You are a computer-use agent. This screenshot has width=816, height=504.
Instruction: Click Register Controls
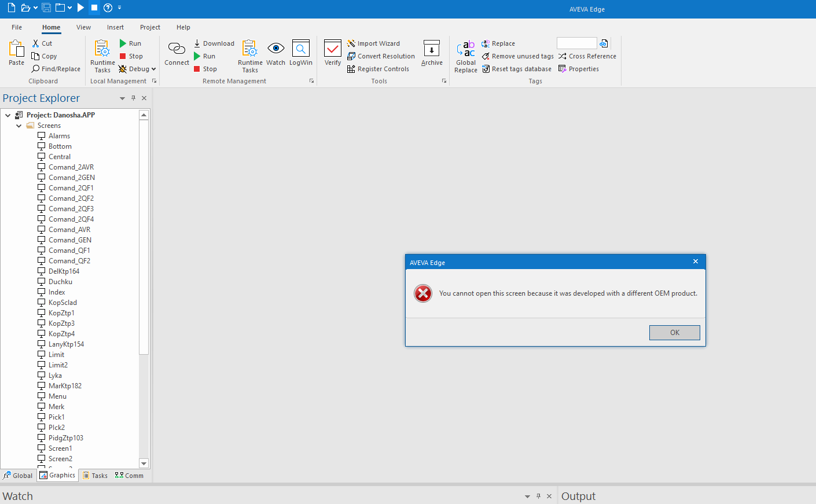378,69
